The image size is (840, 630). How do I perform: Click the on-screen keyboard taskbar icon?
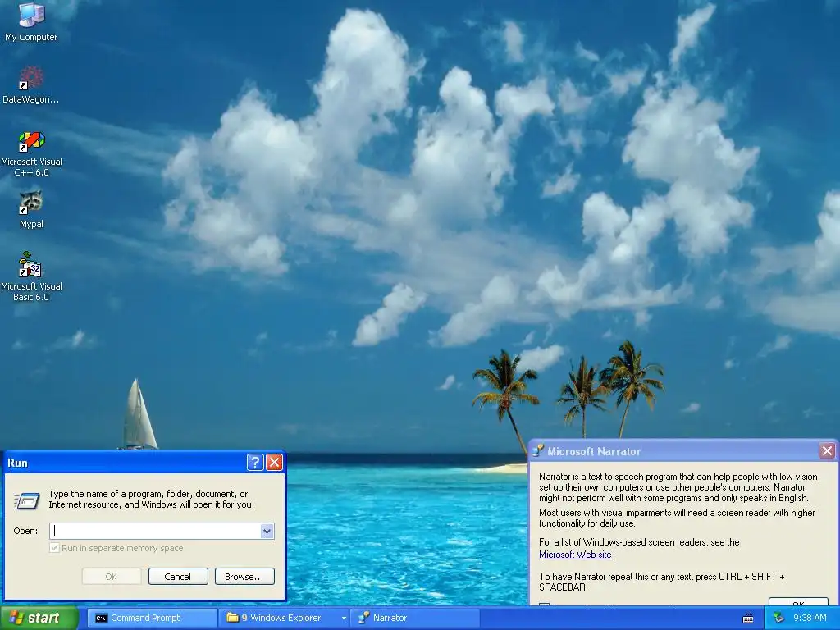748,619
